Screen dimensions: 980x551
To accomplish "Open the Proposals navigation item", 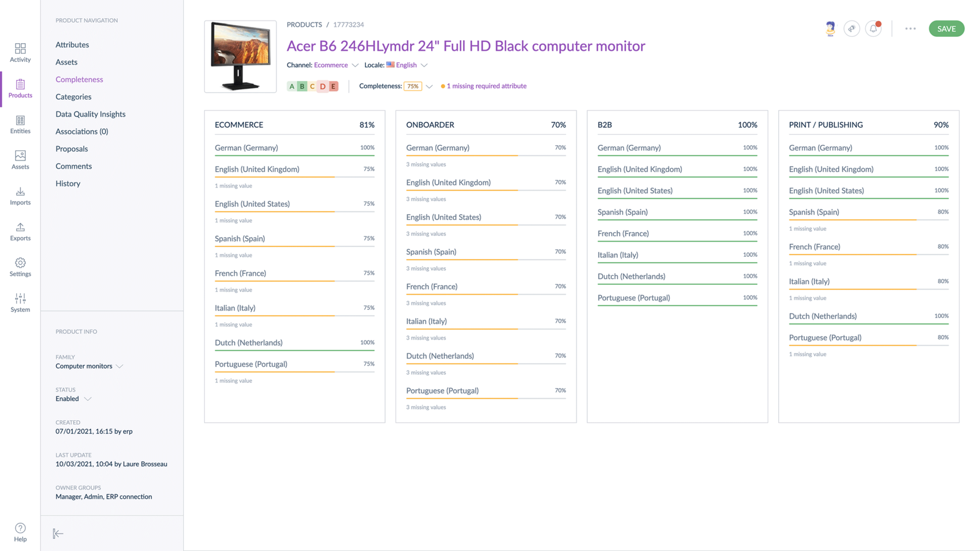I will pos(72,149).
